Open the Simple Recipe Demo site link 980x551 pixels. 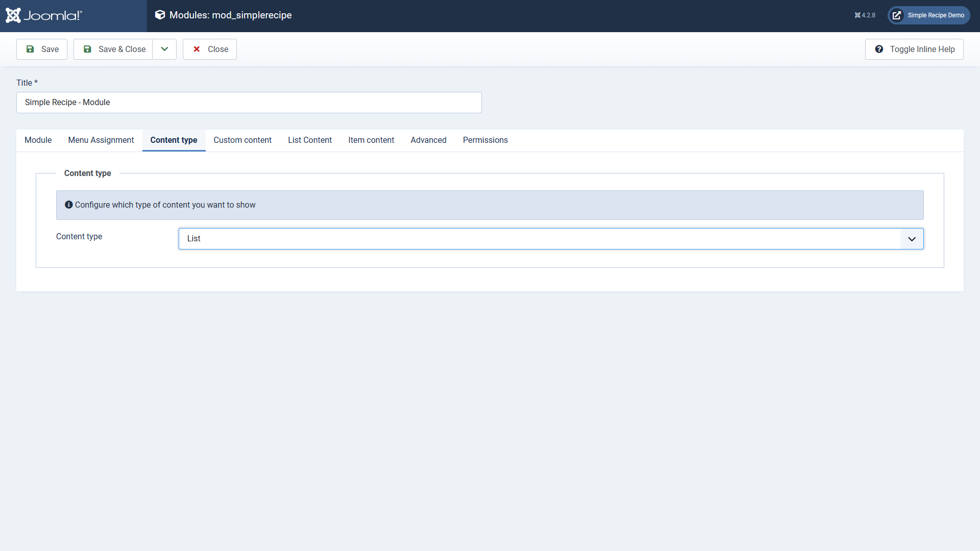pos(936,15)
